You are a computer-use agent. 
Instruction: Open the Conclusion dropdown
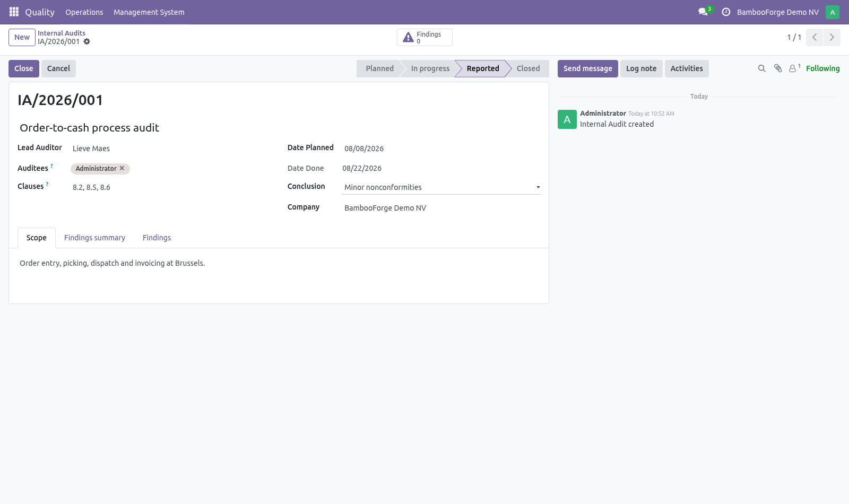tap(441, 187)
